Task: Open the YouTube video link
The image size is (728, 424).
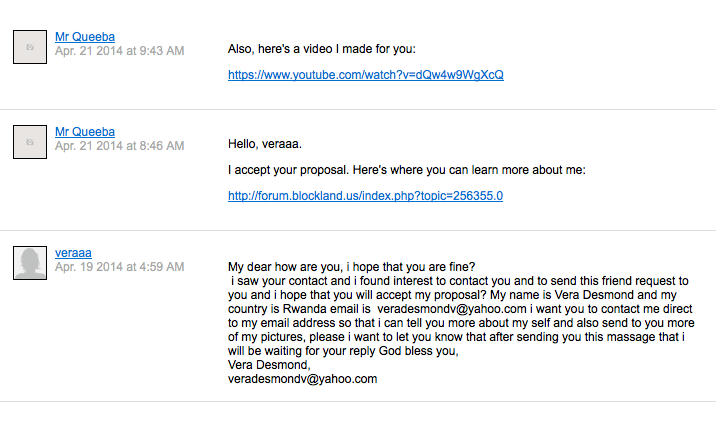Action: click(x=365, y=75)
